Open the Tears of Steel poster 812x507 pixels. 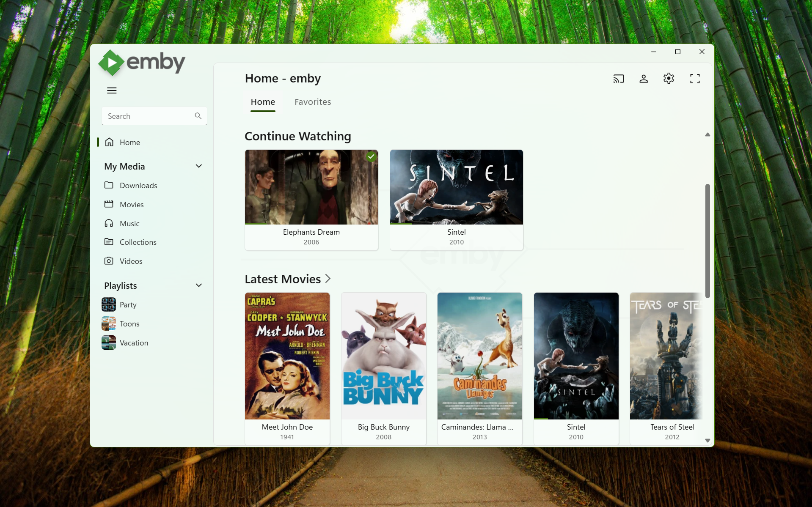point(666,356)
